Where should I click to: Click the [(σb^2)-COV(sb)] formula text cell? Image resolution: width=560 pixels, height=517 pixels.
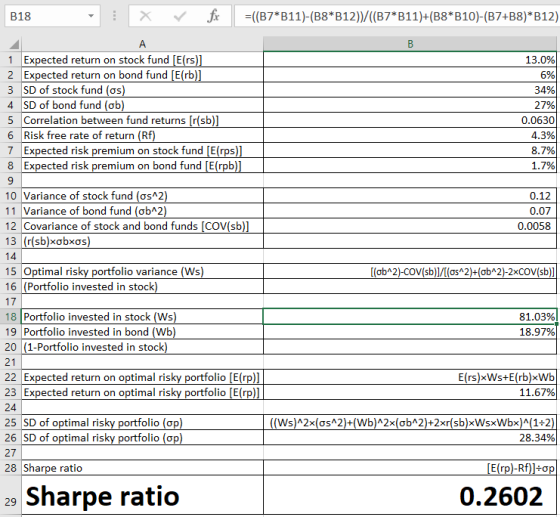click(410, 271)
